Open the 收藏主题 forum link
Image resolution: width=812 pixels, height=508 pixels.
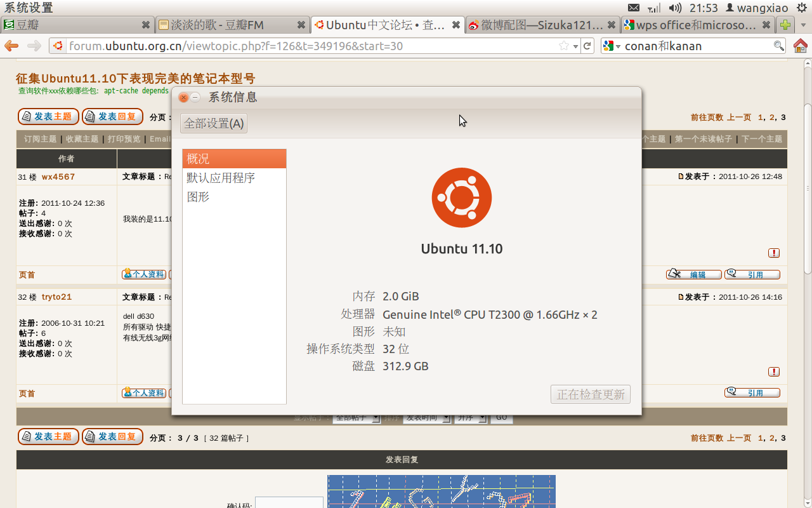pyautogui.click(x=82, y=139)
